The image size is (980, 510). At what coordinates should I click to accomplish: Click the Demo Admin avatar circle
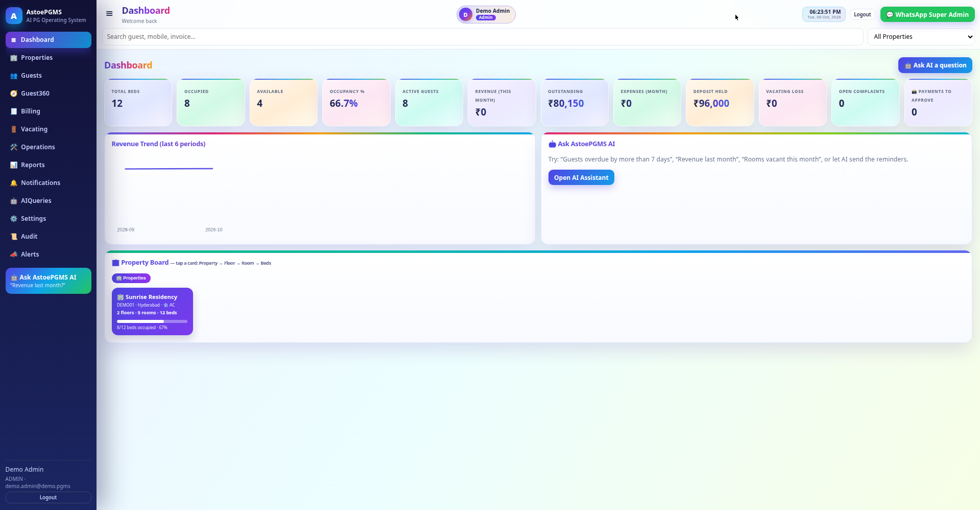465,15
